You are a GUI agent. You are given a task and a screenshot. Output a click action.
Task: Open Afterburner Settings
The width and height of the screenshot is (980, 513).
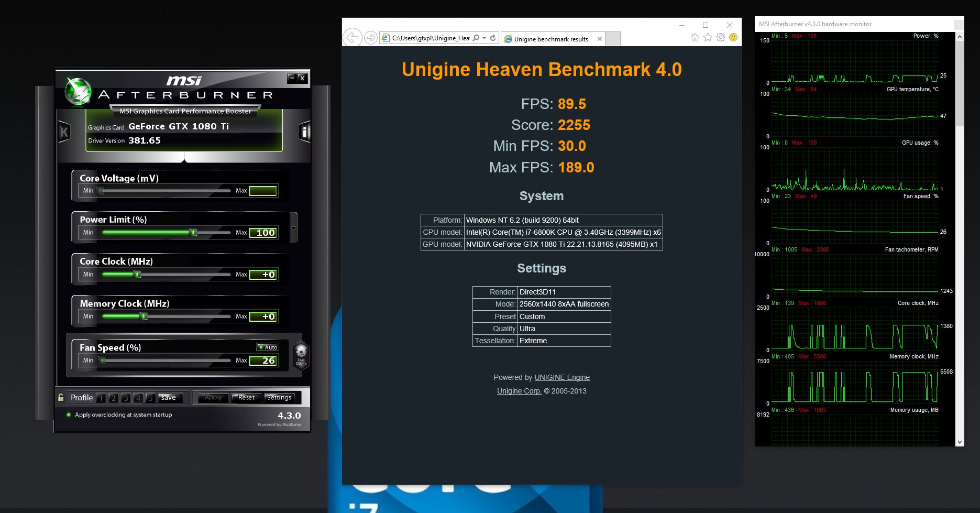(279, 398)
